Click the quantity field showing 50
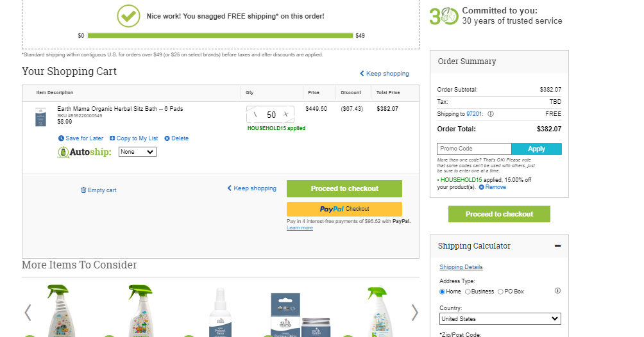The width and height of the screenshot is (644, 337). point(271,115)
